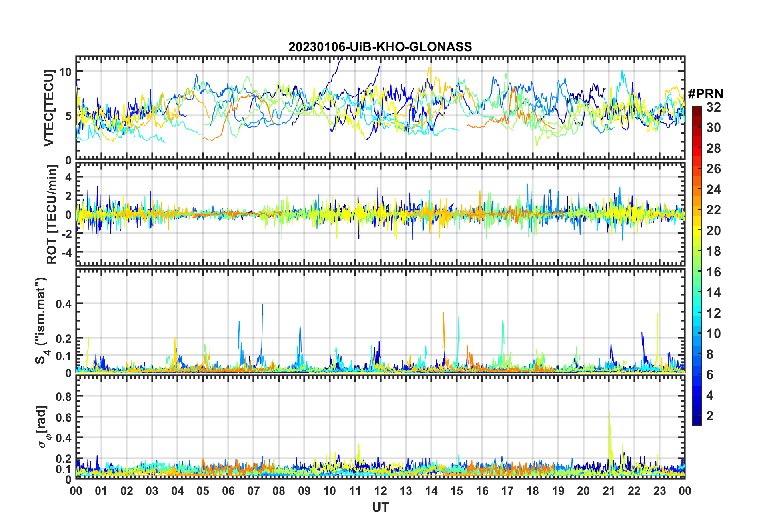Click the #PRN colorbar title
This screenshot has height=532, width=761.
click(706, 94)
